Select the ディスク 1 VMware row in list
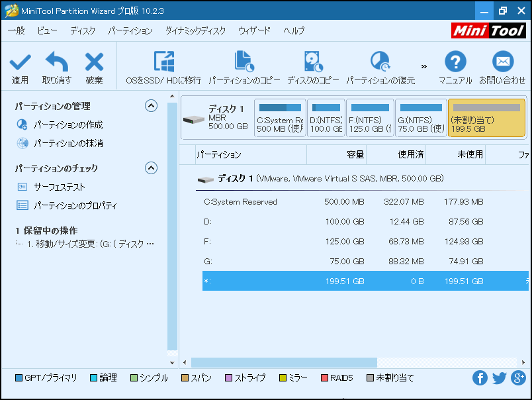The image size is (532, 400). (x=362, y=179)
